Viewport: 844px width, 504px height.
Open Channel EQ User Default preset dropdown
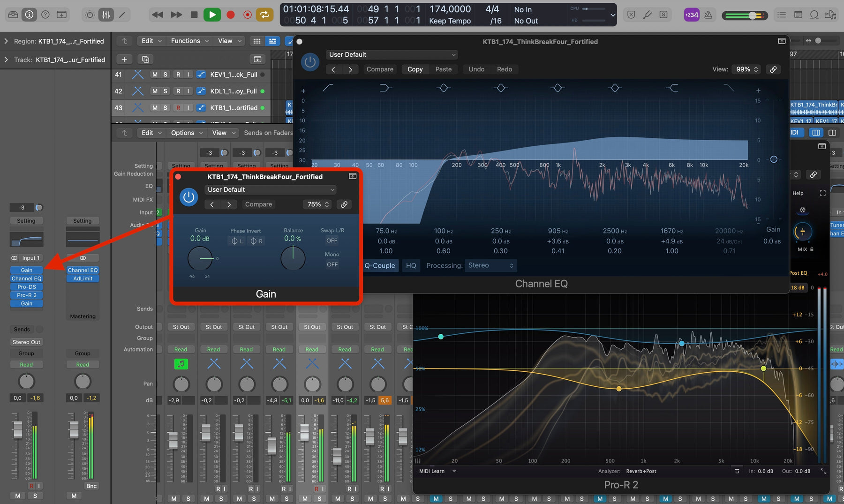[x=392, y=54]
